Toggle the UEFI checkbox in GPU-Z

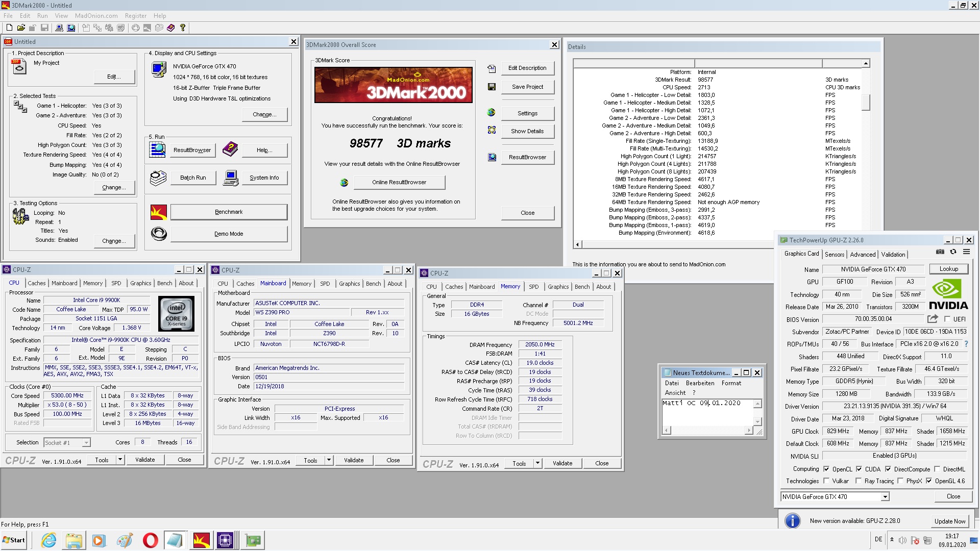pos(947,319)
